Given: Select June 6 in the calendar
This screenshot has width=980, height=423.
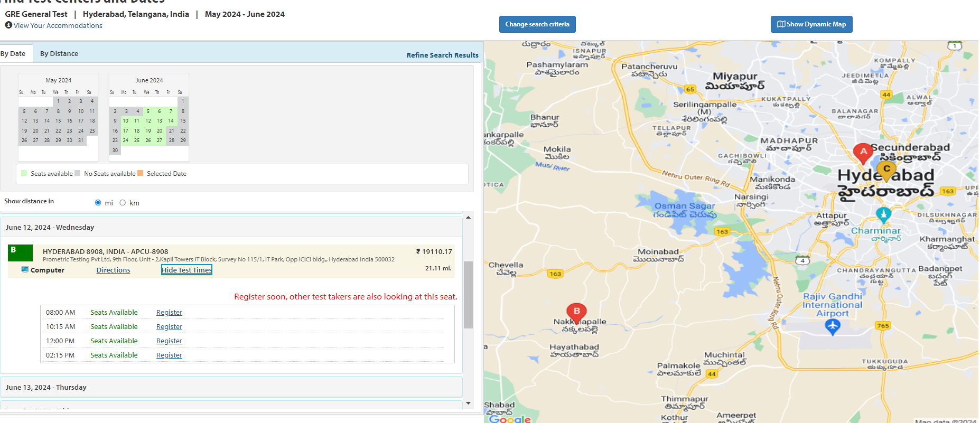Looking at the screenshot, I should pos(160,111).
